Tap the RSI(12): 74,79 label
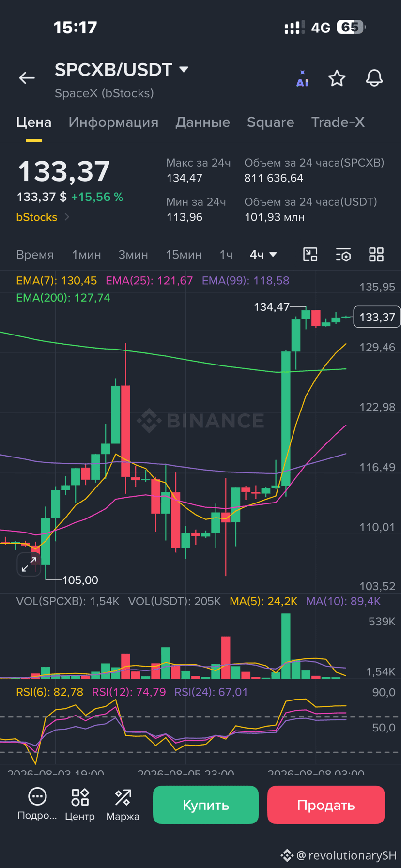This screenshot has height=868, width=401. click(129, 692)
